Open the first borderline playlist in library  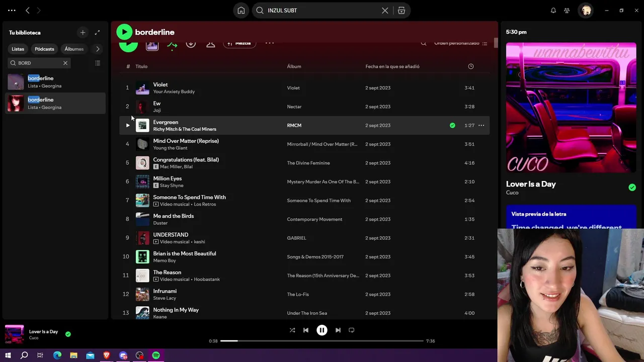[55, 82]
